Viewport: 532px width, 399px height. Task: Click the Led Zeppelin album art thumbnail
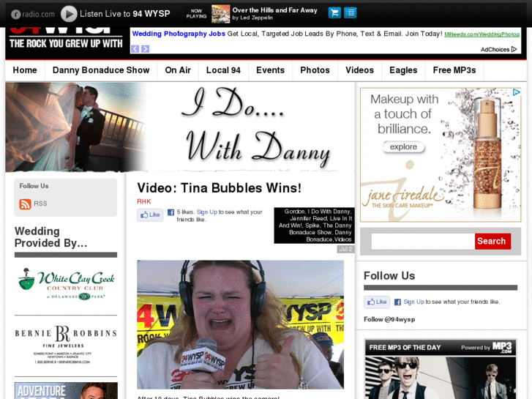click(x=220, y=14)
